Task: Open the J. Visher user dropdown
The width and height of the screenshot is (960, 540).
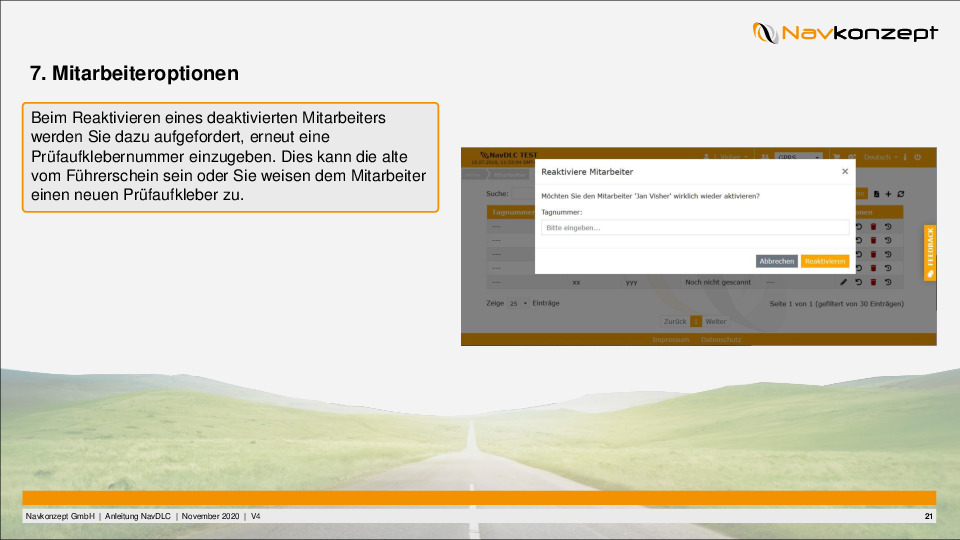Action: point(726,157)
